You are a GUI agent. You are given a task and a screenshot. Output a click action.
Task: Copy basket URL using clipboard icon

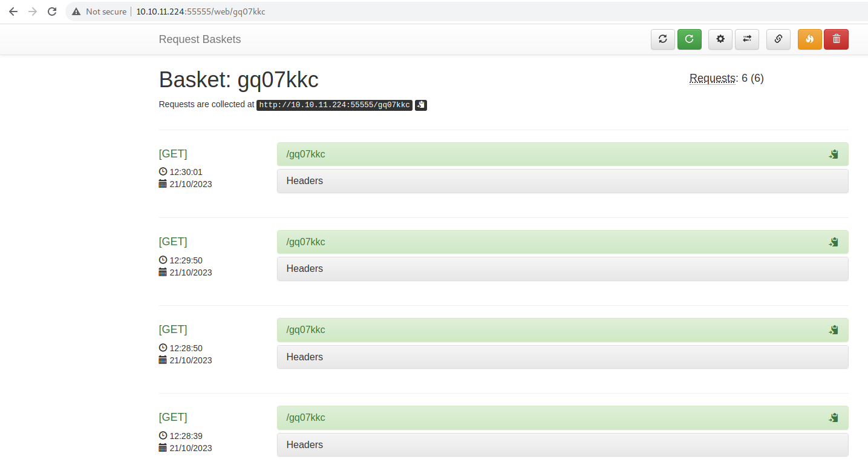pyautogui.click(x=421, y=105)
